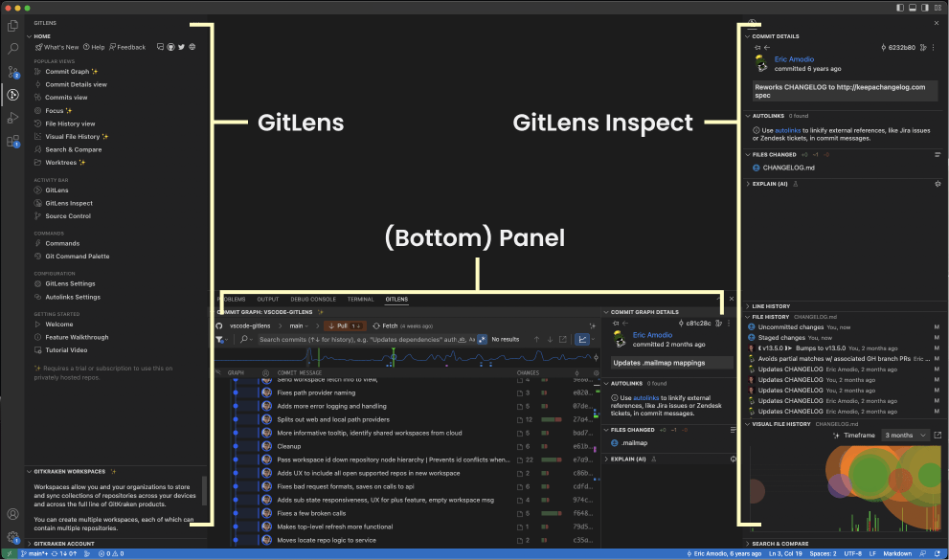The image size is (949, 560).
Task: Open the Run and Debug icon in activity bar
Action: coord(12,117)
